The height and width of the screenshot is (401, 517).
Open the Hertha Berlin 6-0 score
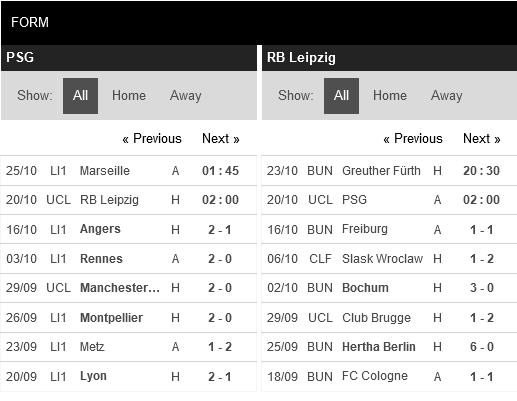coord(482,347)
